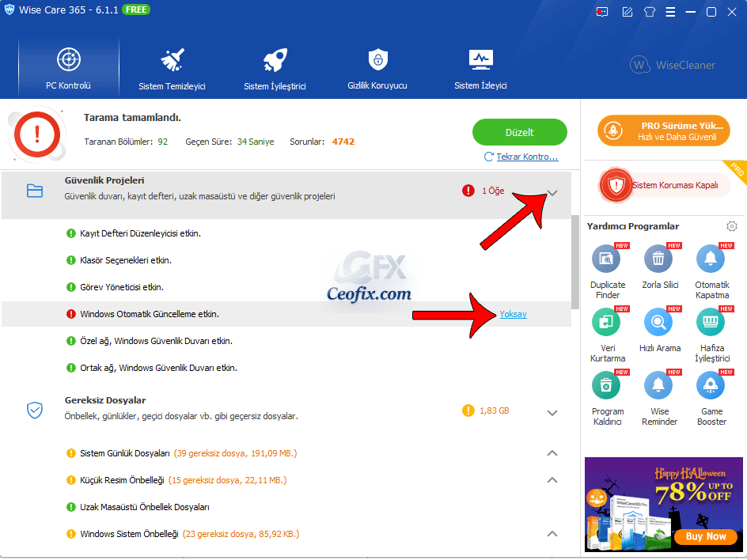Select the Sistem İzleyici tab
Screen dimensions: 747x560
click(x=480, y=68)
